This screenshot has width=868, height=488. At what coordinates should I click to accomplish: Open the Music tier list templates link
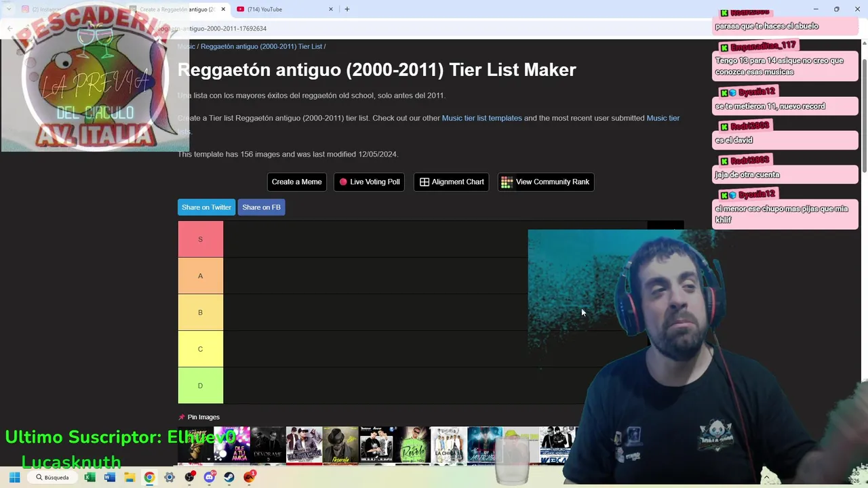click(481, 118)
